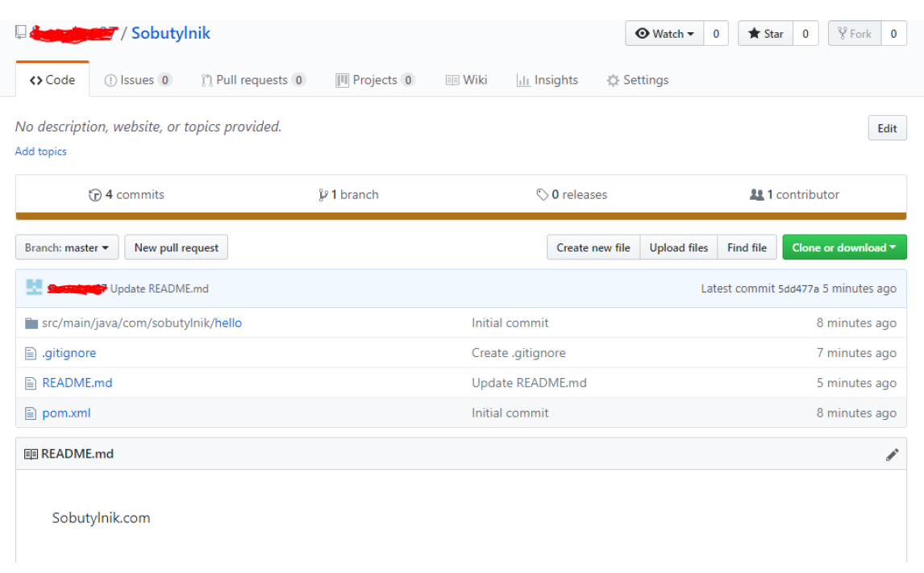This screenshot has width=924, height=573.
Task: Open the 0 releases page
Action: pyautogui.click(x=572, y=194)
